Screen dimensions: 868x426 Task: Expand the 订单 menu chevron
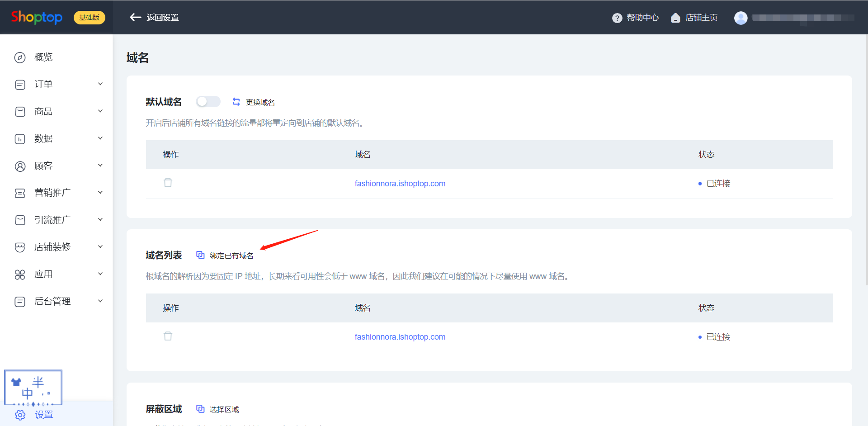pyautogui.click(x=100, y=84)
